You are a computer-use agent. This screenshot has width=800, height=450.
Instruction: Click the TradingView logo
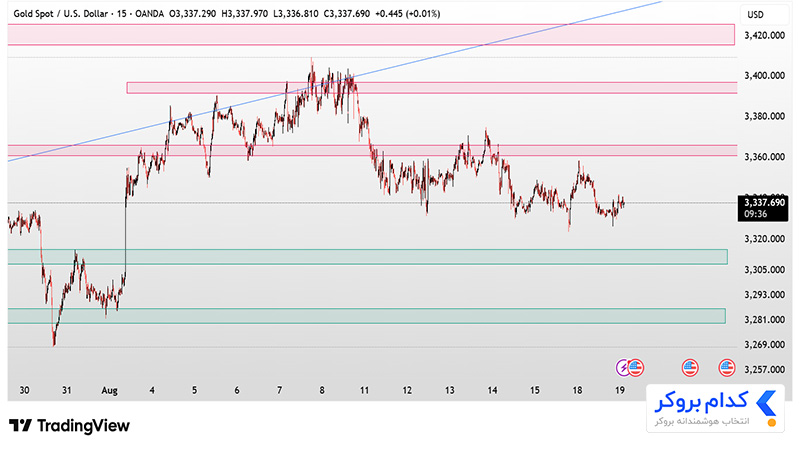(69, 426)
